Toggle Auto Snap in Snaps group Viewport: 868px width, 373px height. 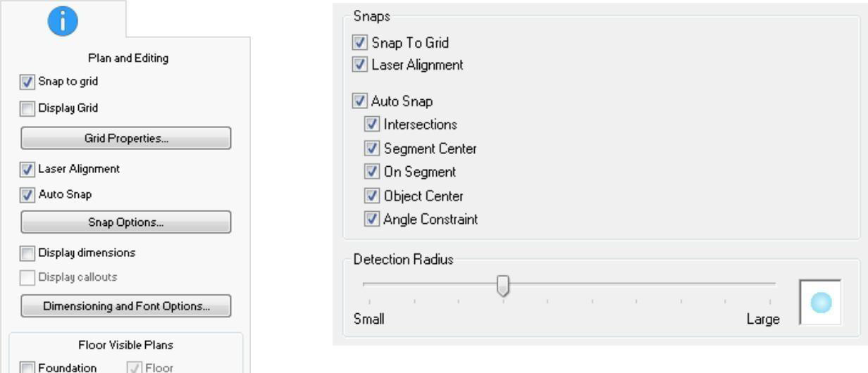(360, 102)
